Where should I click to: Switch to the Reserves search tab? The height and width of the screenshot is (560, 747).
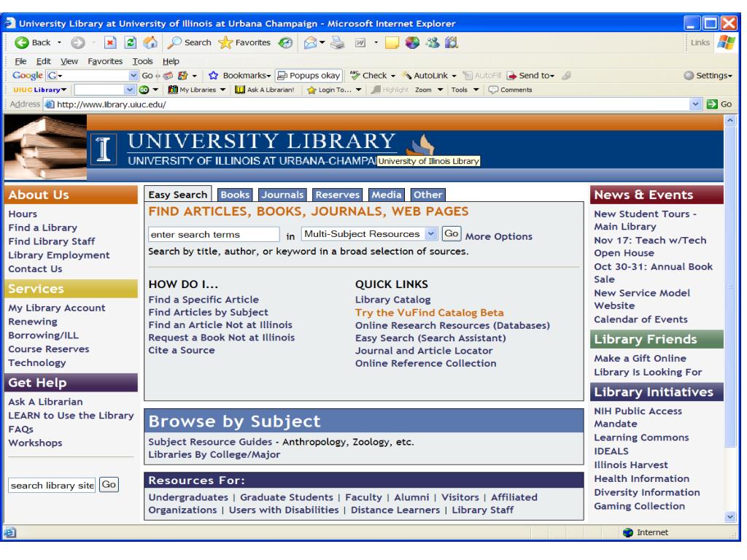click(337, 194)
